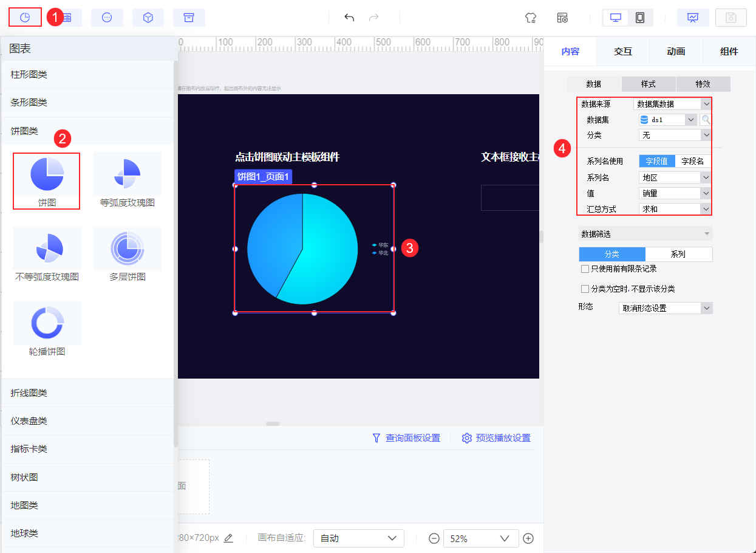This screenshot has height=553, width=756.
Task: Open the 形态 dropdown
Action: pos(666,308)
